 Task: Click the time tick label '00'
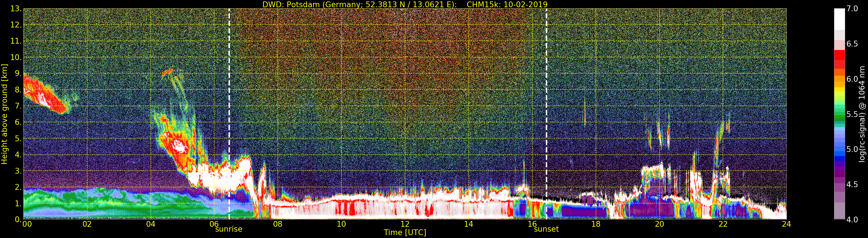[27, 224]
